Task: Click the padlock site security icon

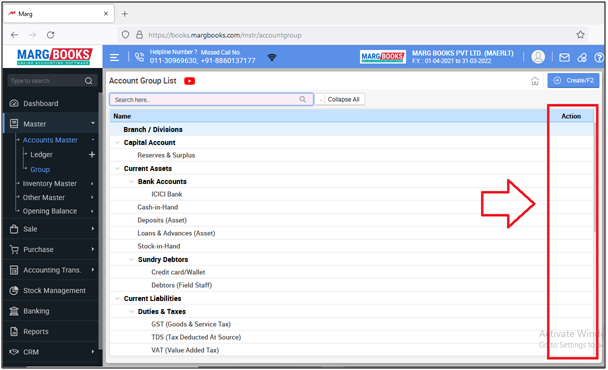Action: click(x=139, y=35)
